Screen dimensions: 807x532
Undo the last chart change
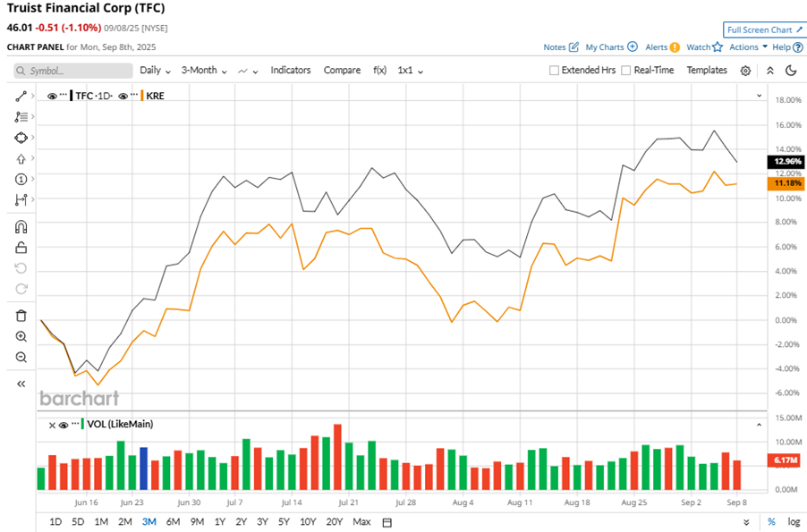tap(21, 268)
